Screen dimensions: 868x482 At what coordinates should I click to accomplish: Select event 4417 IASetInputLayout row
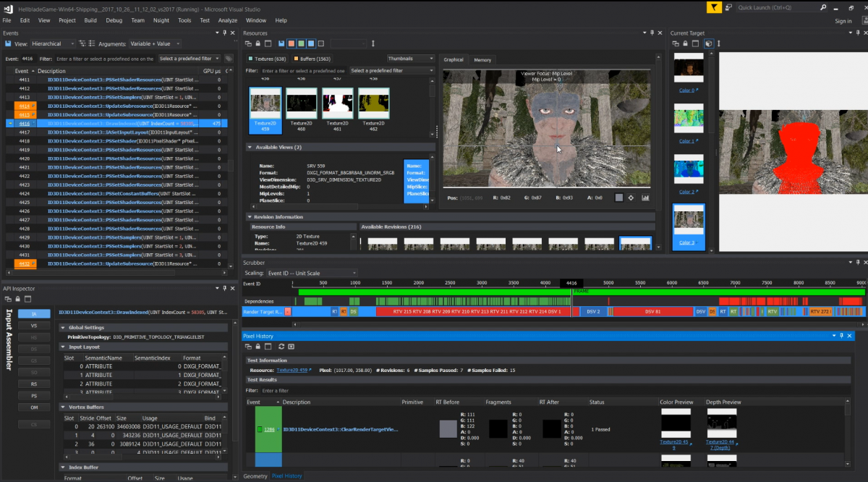click(x=116, y=132)
